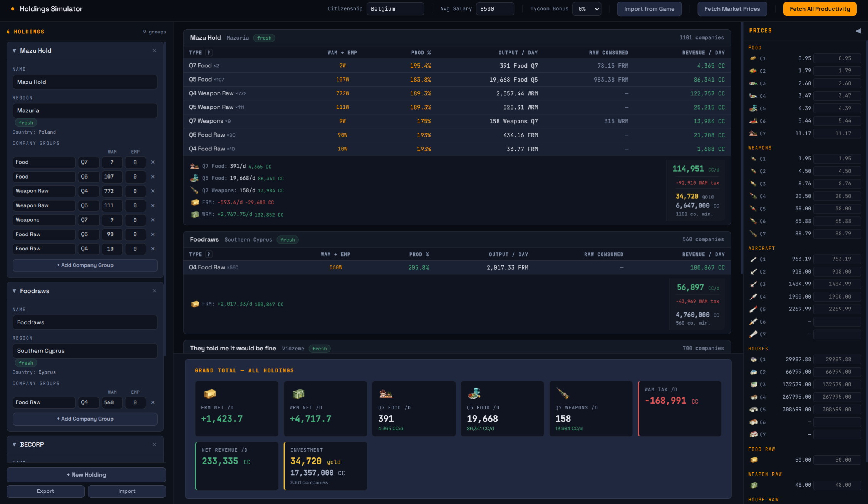868x504 pixels.
Task: Delete the Mazu Hold holding
Action: [154, 51]
